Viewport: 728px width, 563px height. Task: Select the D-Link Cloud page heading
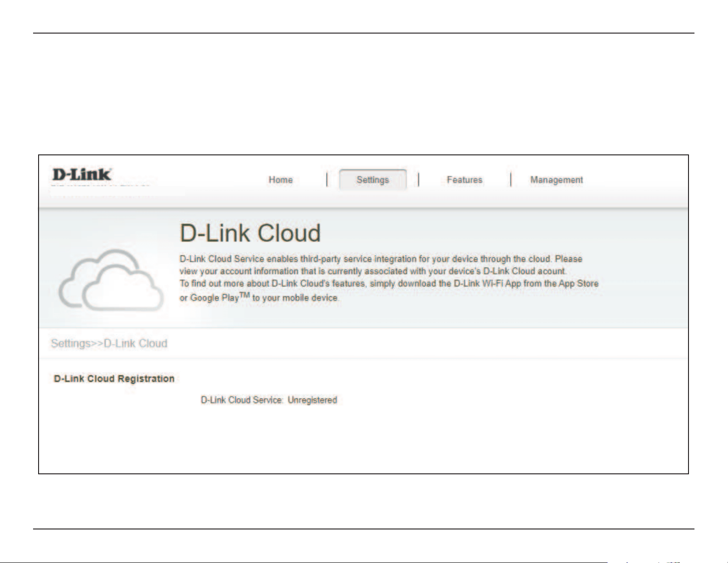250,233
